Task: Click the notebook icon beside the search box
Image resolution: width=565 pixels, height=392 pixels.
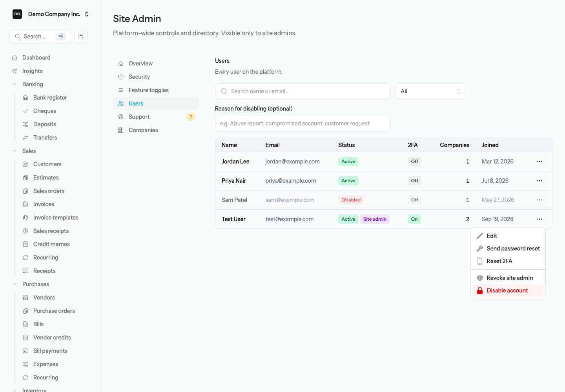Action: [81, 36]
